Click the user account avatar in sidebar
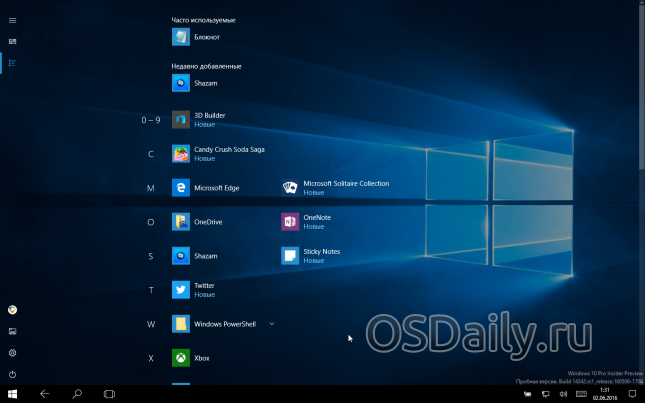Screen dimensions: 645x403 [12, 310]
